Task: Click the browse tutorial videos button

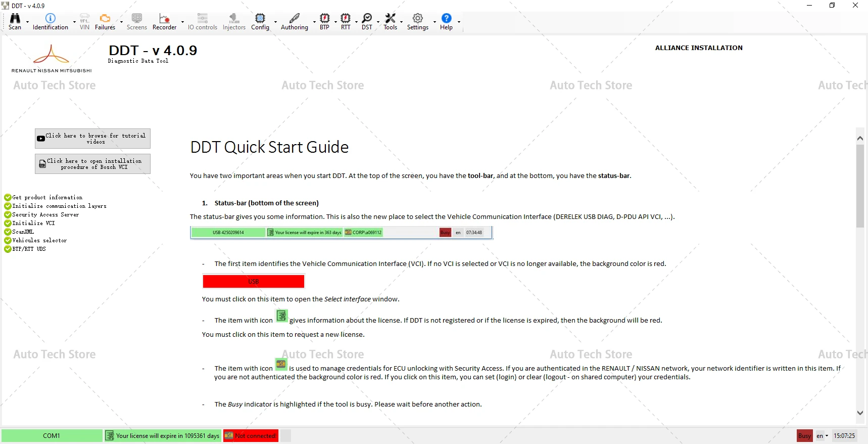Action: coord(92,139)
